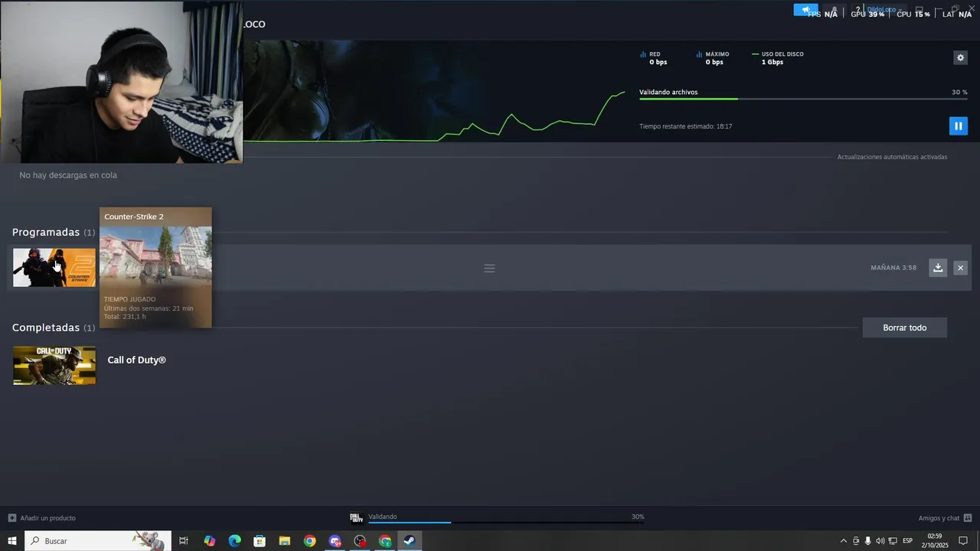Click the Windows Buscar search box
Image resolution: width=980 pixels, height=551 pixels.
(x=98, y=541)
